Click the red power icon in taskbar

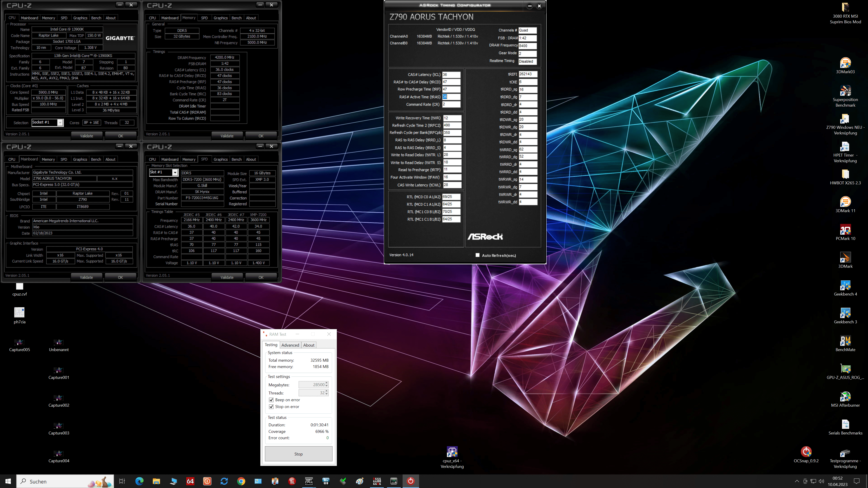coord(410,481)
